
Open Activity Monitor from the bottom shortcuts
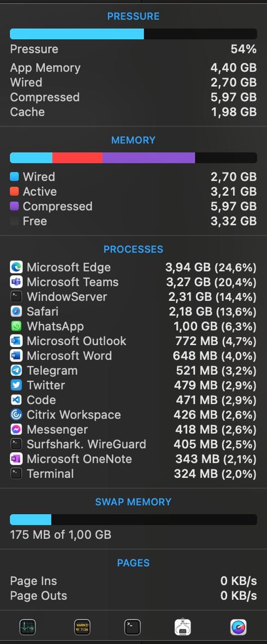(x=27, y=627)
